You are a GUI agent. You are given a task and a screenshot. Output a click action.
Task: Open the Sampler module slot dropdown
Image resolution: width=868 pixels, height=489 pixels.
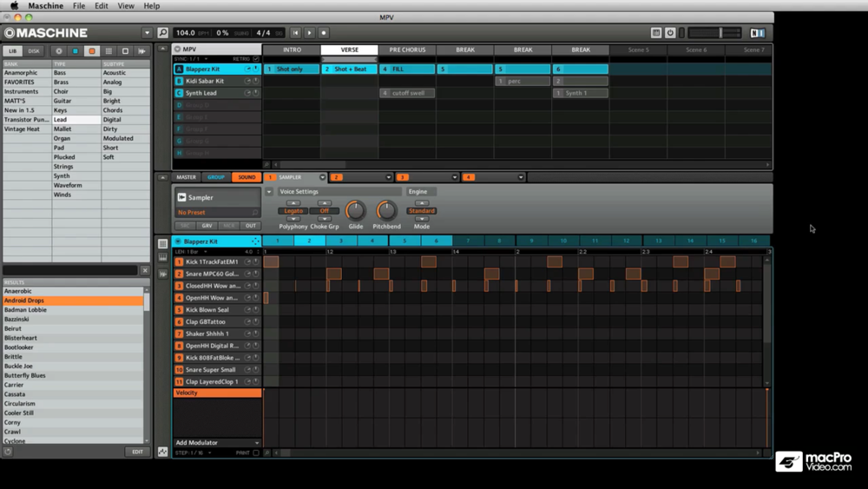pos(322,177)
